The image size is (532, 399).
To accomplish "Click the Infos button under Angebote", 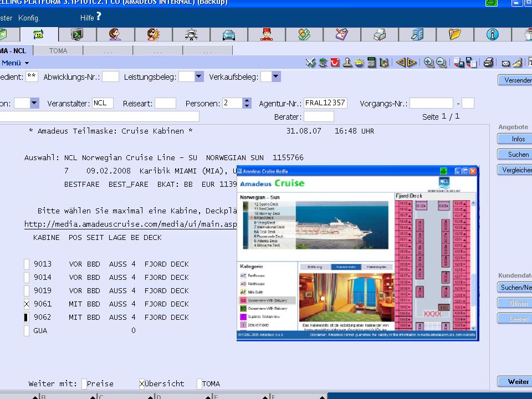I will [x=515, y=139].
